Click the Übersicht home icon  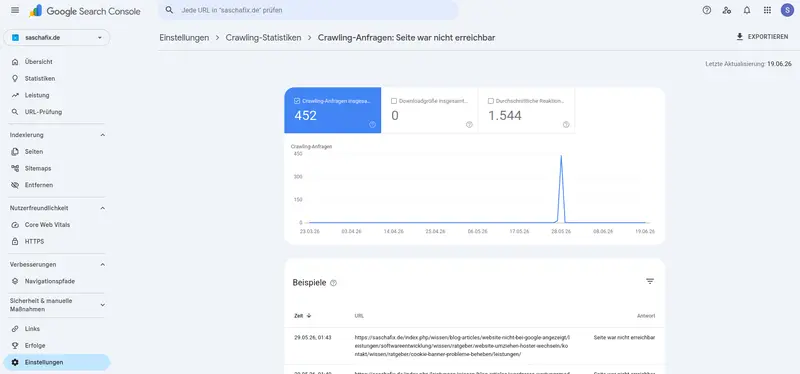15,62
